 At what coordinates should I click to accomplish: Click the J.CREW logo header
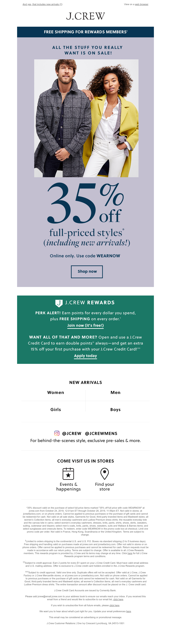[85, 16]
